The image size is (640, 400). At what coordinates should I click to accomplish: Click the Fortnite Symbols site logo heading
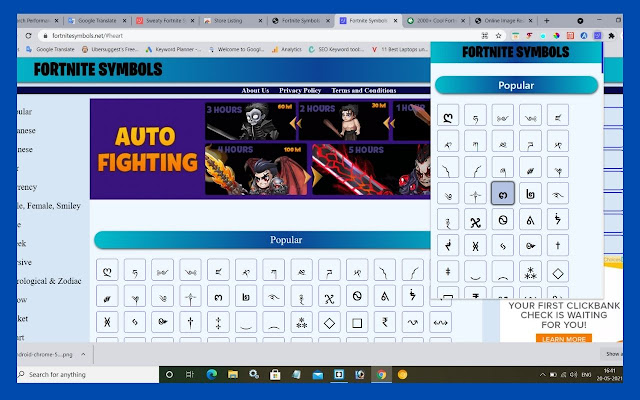[x=98, y=69]
